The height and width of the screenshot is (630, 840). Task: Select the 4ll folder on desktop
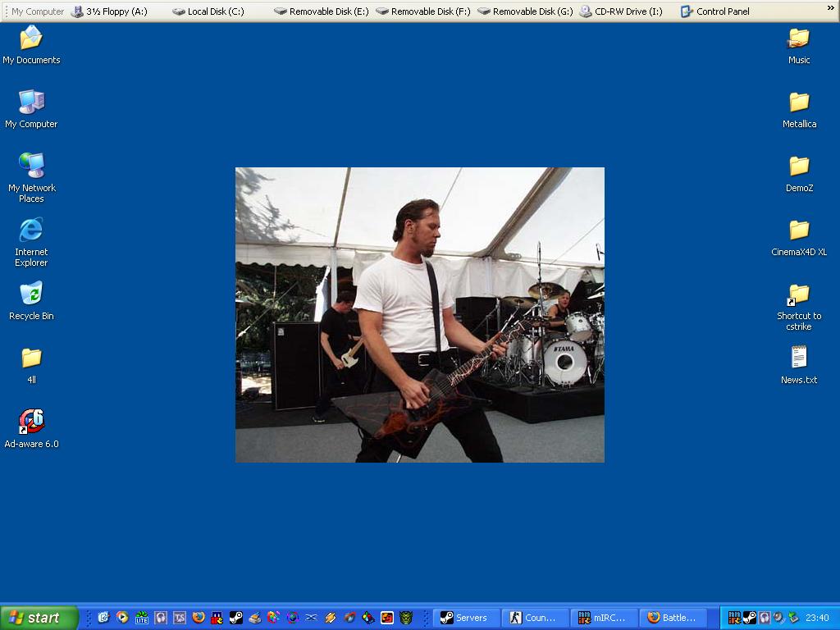(x=31, y=365)
